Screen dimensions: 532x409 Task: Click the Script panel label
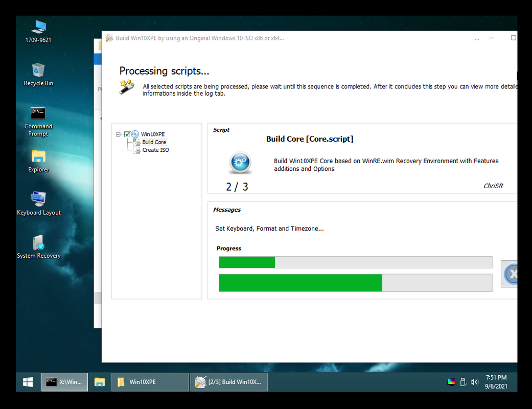click(x=221, y=130)
